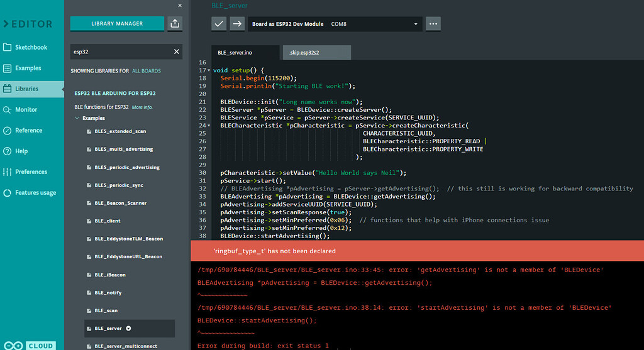Screen dimensions: 644x350
Task: Click the More info link
Action: click(x=142, y=107)
